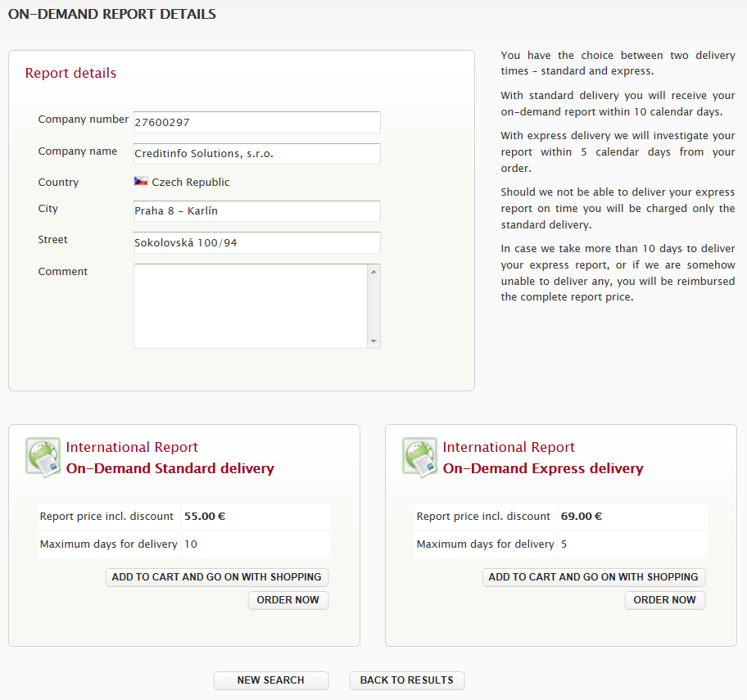
Task: Click into the Comment text area
Action: [x=250, y=306]
